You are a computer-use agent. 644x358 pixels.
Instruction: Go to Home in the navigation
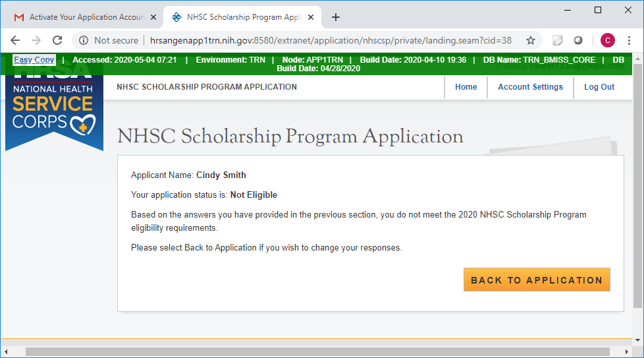(x=466, y=87)
